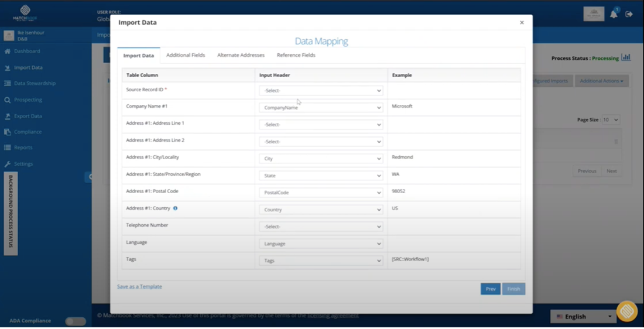The image size is (644, 329).
Task: Click the Matchbook logo in the header
Action: [x=25, y=13]
